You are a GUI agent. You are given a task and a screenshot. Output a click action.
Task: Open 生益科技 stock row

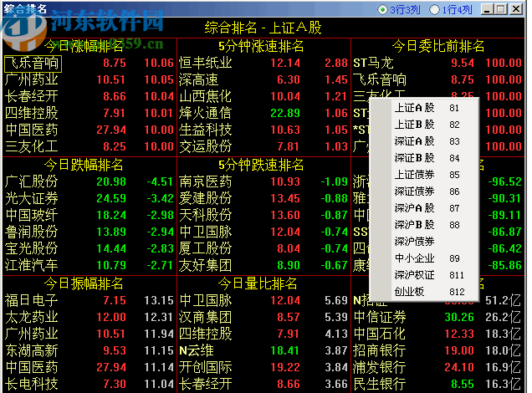click(x=263, y=130)
